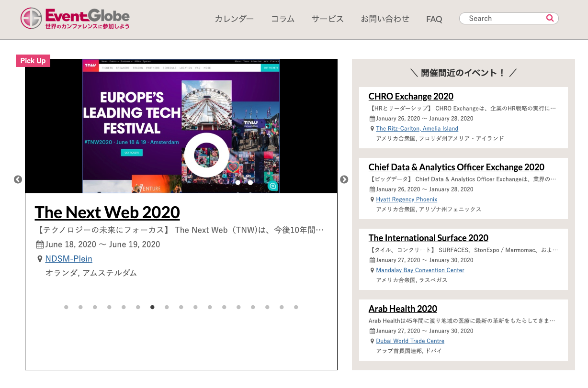Open The Next Web 2020 event title
The image size is (588, 388).
coord(107,212)
